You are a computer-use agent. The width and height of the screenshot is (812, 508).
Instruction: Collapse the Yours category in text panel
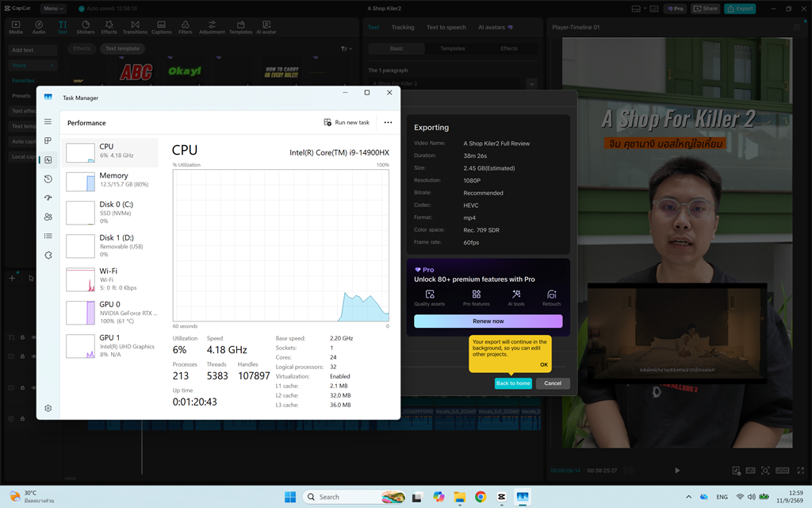(32, 65)
